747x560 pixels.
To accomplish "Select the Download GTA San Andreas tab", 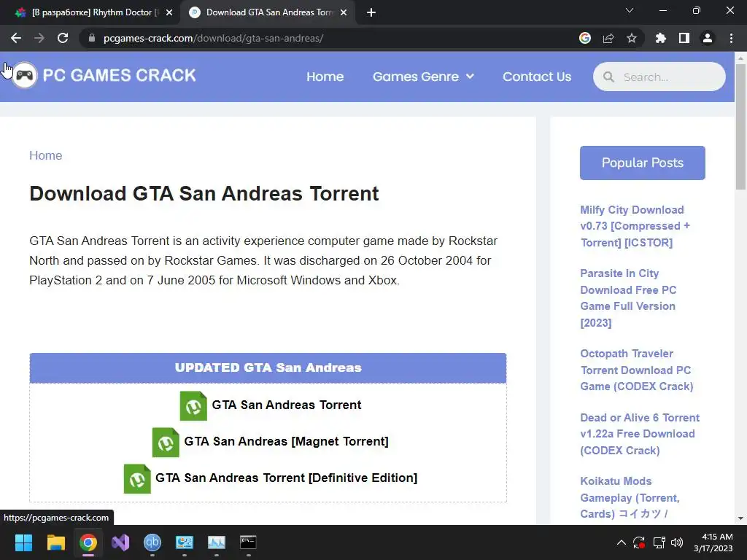I will 267,13.
